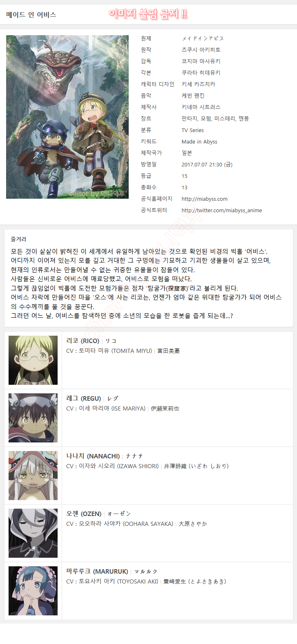
Task: Click voice actor 토미타 미유 (TOMITA MIYU)
Action: (x=115, y=351)
